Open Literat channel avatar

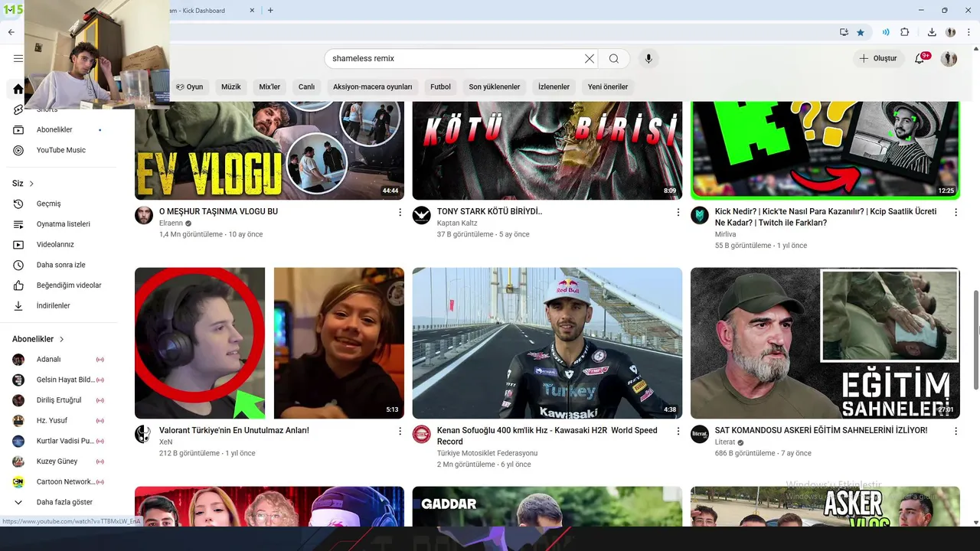tap(700, 434)
